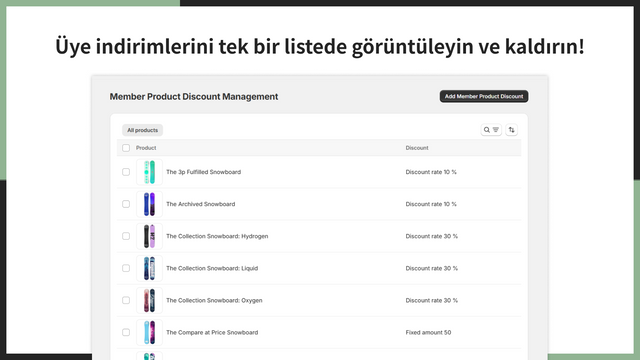Click Liquid row's Discount rate 30 %
This screenshot has height=360, width=640.
pyautogui.click(x=431, y=268)
